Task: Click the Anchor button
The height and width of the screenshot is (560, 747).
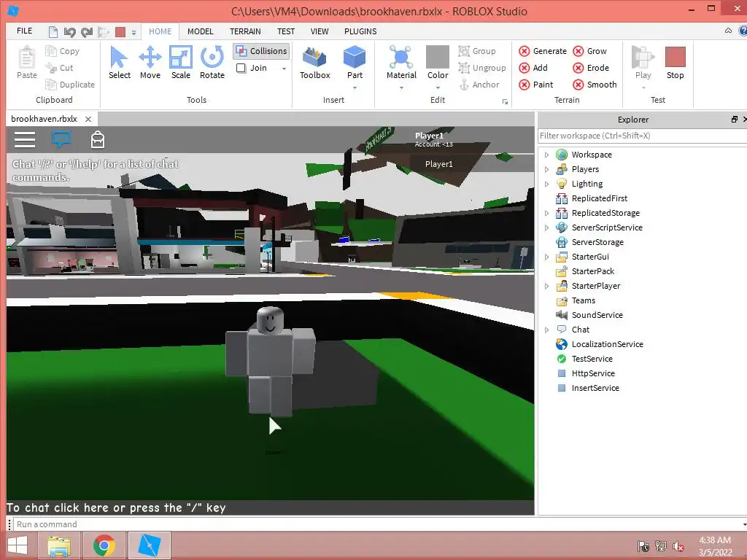Action: pos(479,85)
